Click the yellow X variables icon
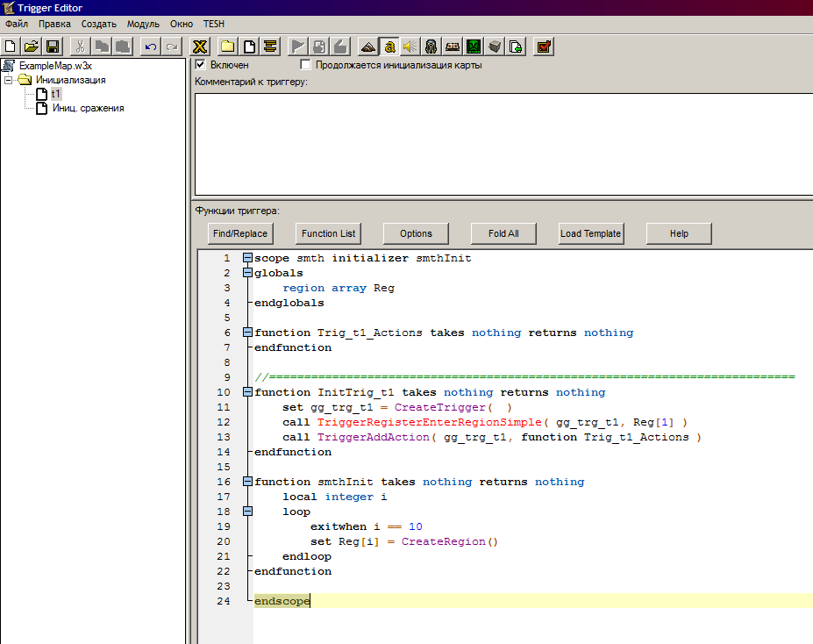 tap(200, 47)
